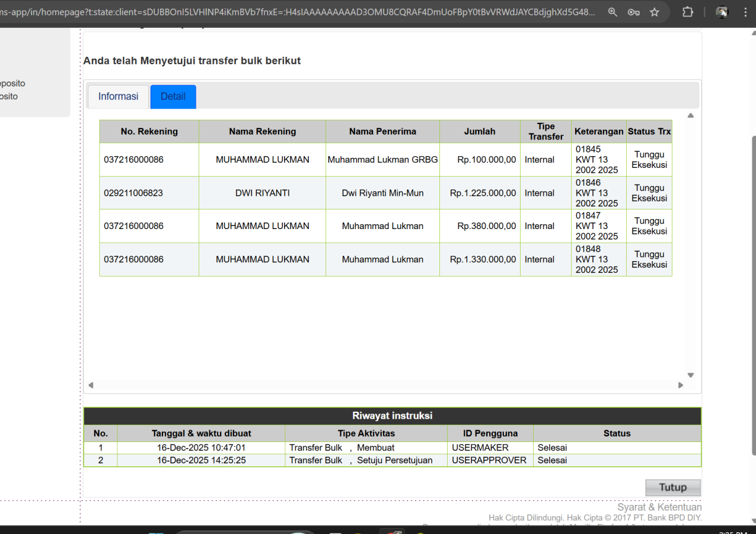Click the Chrome profile avatar
The height and width of the screenshot is (534, 756).
[x=722, y=12]
